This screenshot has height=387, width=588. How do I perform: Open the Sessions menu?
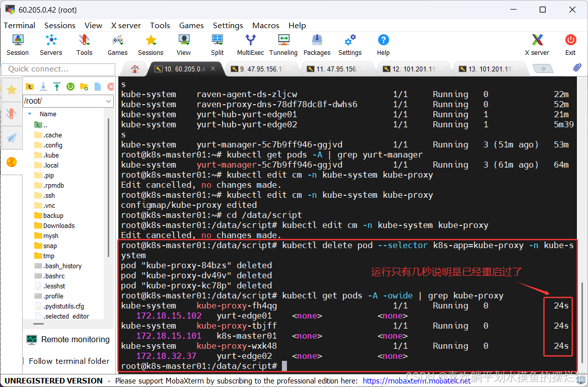(59, 26)
